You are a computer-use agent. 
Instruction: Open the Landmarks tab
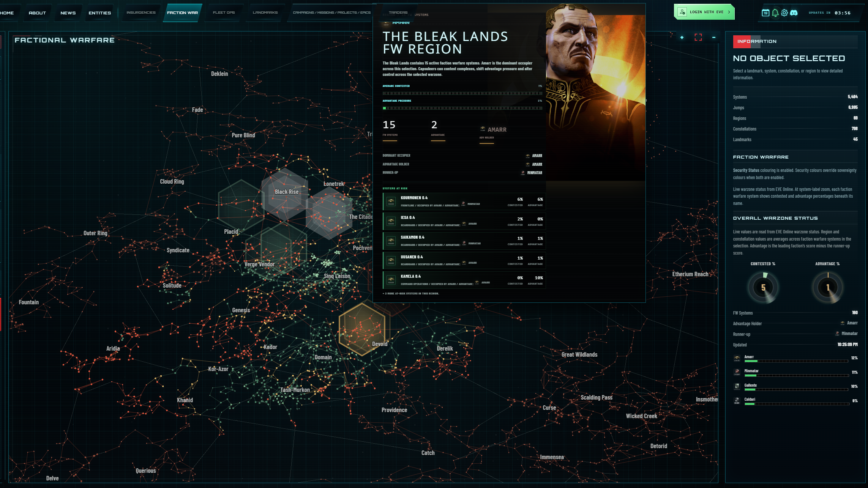coord(265,13)
